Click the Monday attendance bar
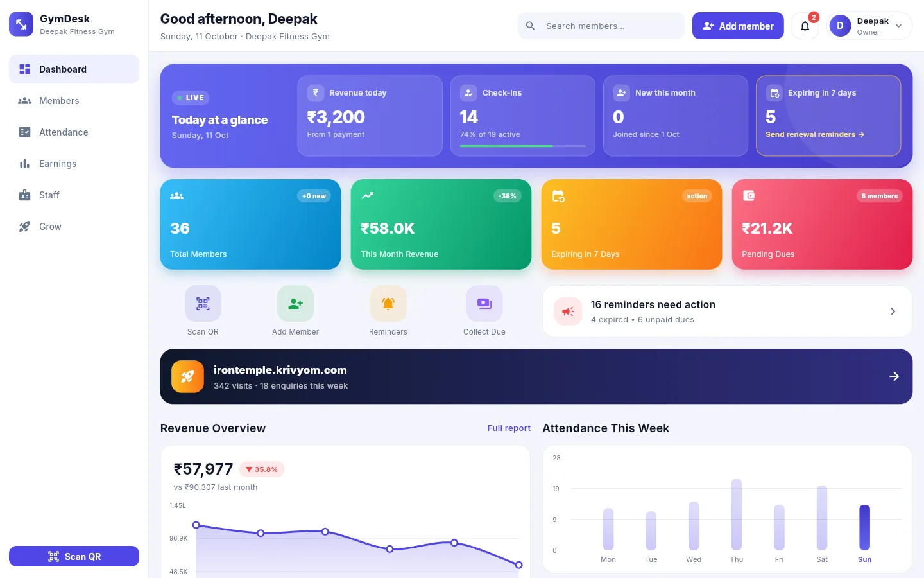The height and width of the screenshot is (578, 924). [608, 529]
